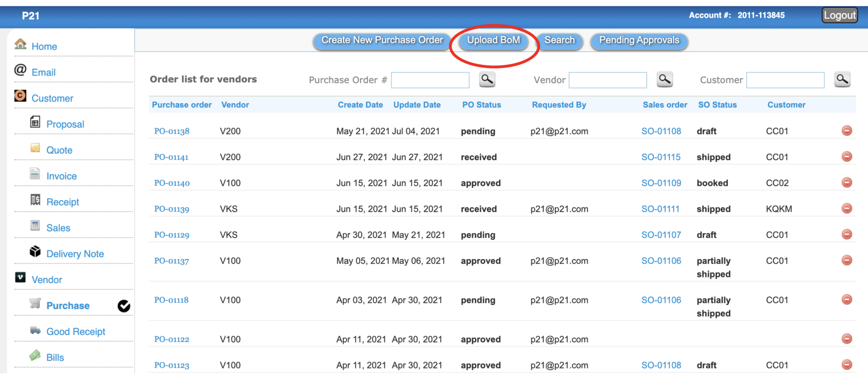Delete row PO-01129 with red minus icon
The width and height of the screenshot is (868, 382).
[x=847, y=234]
